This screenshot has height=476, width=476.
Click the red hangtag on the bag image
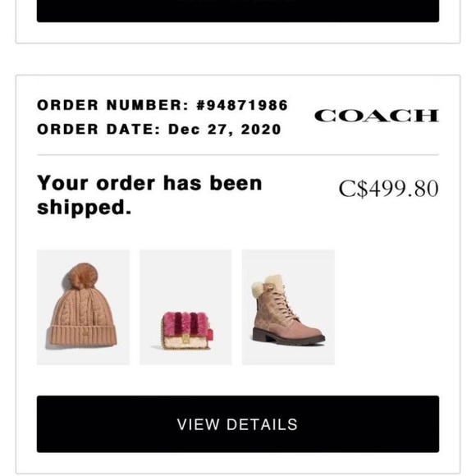(x=210, y=332)
